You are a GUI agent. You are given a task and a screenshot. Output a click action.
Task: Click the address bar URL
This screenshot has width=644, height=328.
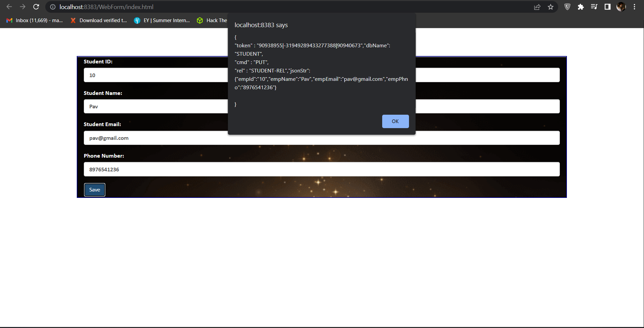click(x=106, y=7)
